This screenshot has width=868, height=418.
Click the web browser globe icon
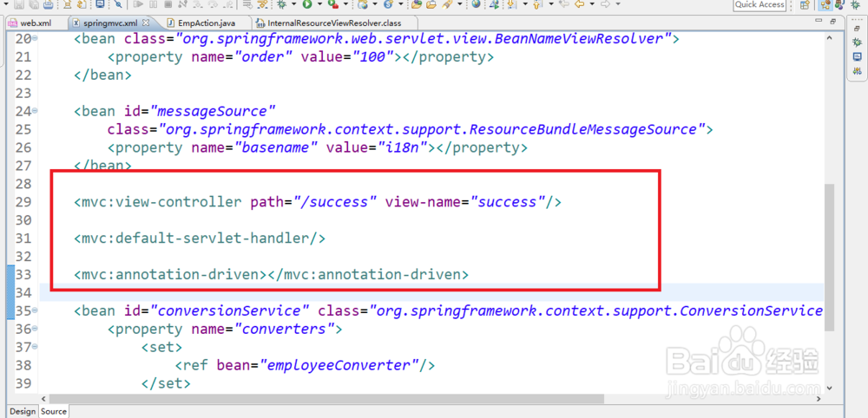[x=476, y=4]
